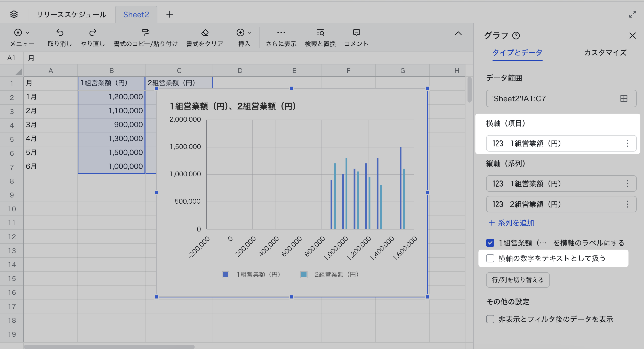Click the data range grid selector icon
This screenshot has height=349, width=644.
pos(624,98)
